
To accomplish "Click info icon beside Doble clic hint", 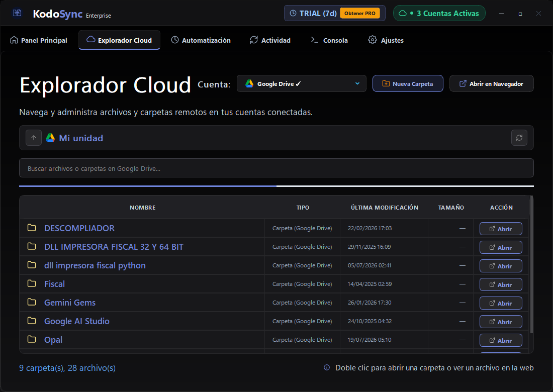I will pyautogui.click(x=327, y=368).
